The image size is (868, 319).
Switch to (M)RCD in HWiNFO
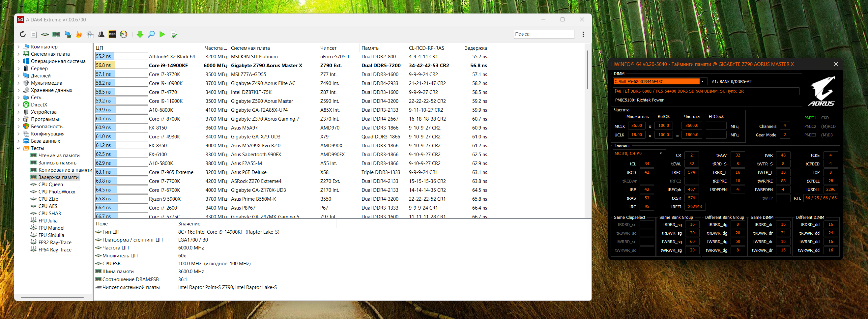(828, 126)
